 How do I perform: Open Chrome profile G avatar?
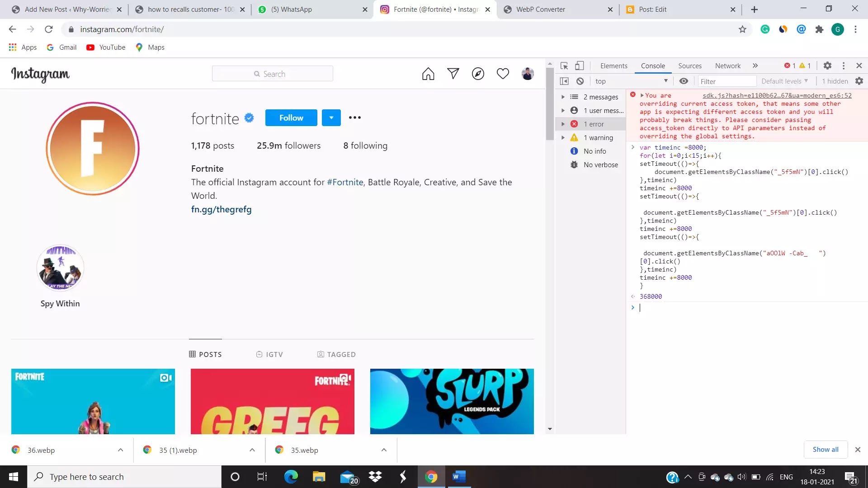coord(838,29)
